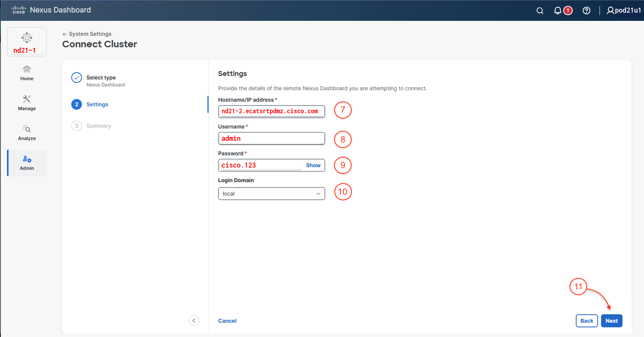
Task: Open the Manage section
Action: click(x=27, y=103)
